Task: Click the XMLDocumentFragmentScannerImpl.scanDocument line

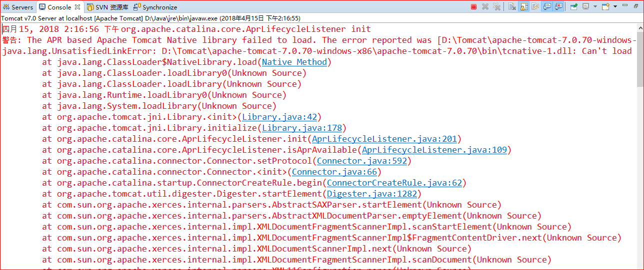Action: pos(296,260)
